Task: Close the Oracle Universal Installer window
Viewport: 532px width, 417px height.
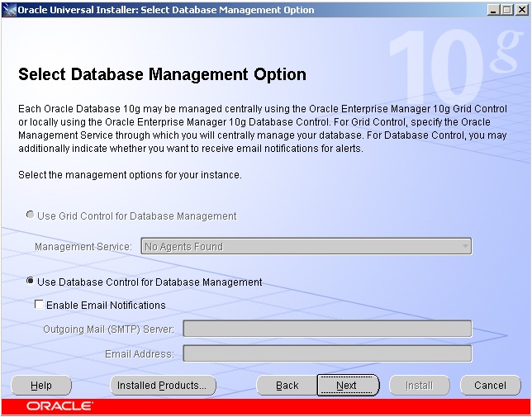Action: point(520,10)
